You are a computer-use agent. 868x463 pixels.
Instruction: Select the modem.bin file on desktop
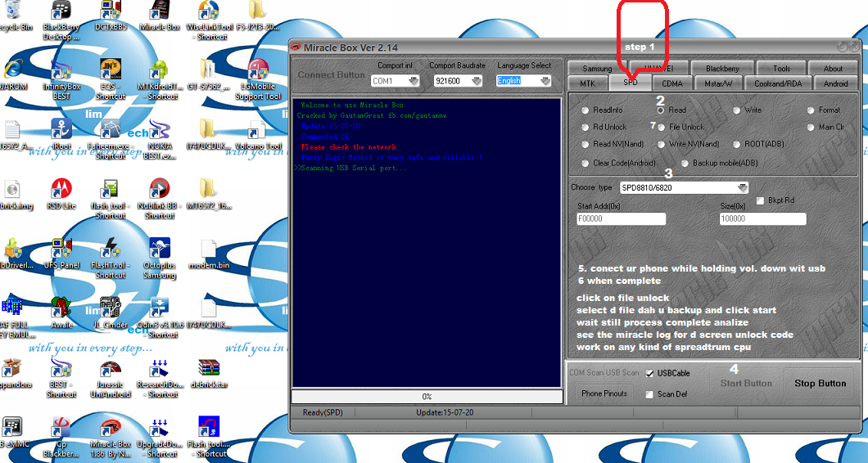(x=210, y=249)
